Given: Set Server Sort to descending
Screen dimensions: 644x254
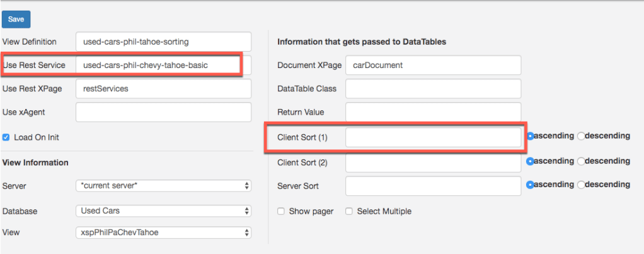Looking at the screenshot, I should pos(581,185).
